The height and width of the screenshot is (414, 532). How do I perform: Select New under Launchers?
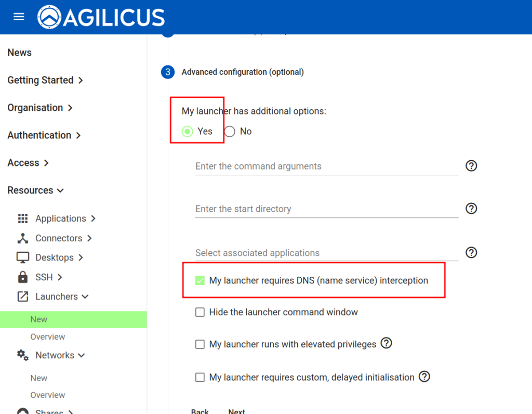(x=38, y=319)
